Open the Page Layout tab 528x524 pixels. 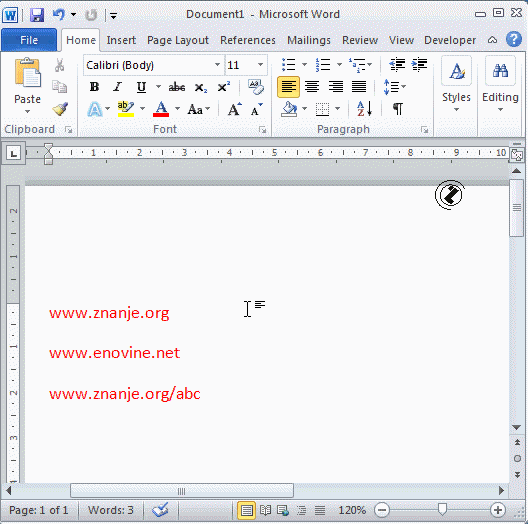[178, 40]
